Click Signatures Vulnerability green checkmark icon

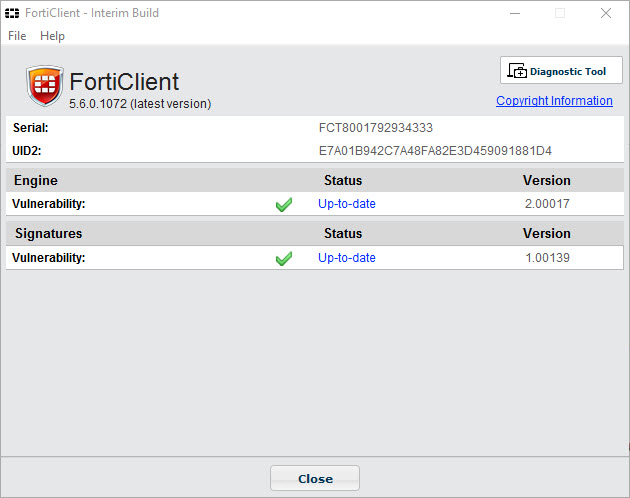(284, 258)
